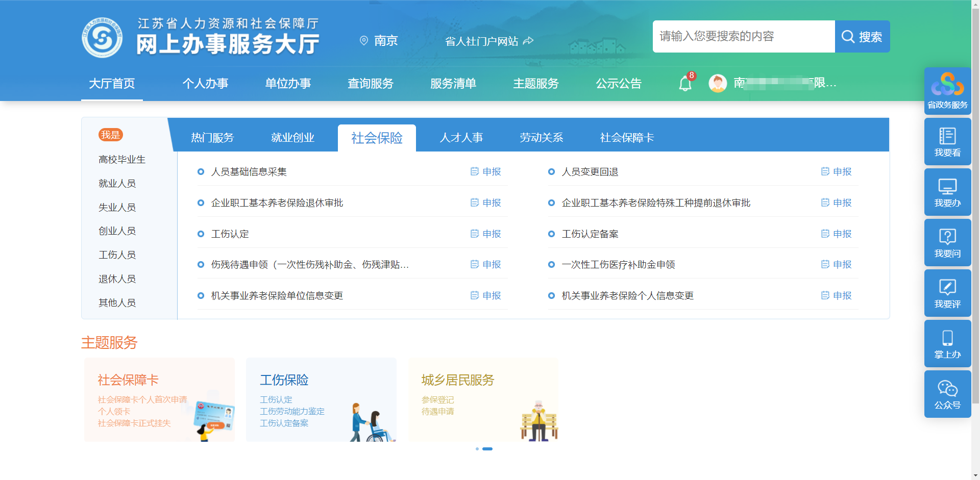
Task: Open the 我要评 feedback icon
Action: click(x=947, y=293)
